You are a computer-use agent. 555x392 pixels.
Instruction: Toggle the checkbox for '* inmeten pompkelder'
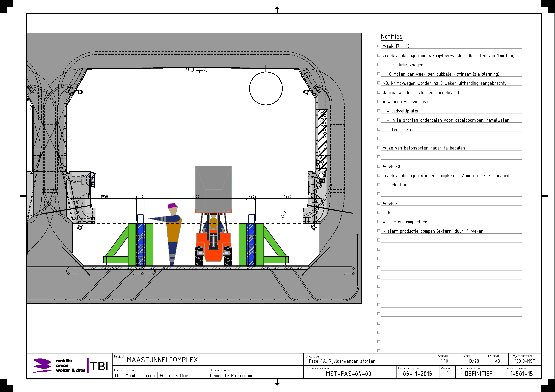379,222
